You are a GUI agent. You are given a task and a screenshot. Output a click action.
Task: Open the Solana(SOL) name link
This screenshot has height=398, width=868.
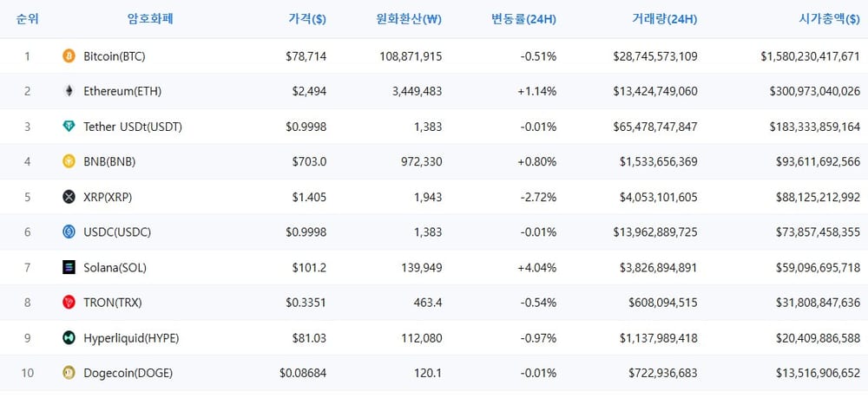[115, 268]
